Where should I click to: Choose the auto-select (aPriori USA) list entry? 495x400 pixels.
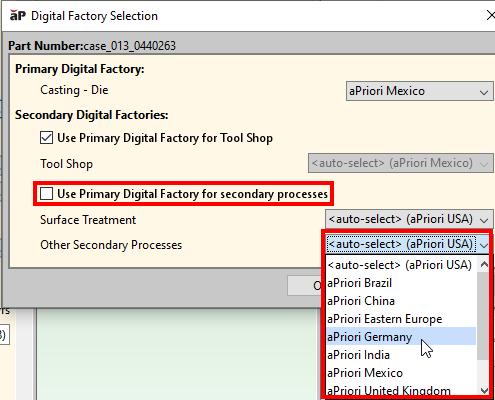[x=401, y=265]
